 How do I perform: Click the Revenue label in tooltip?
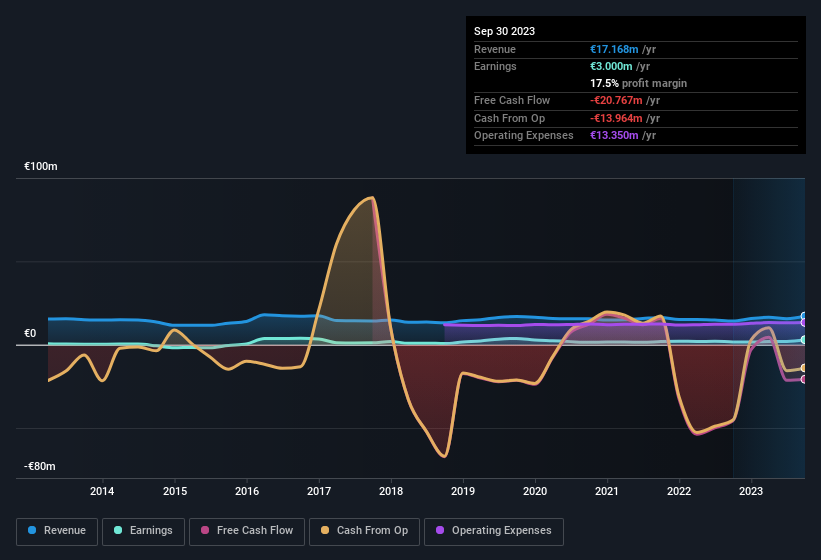pyautogui.click(x=495, y=49)
